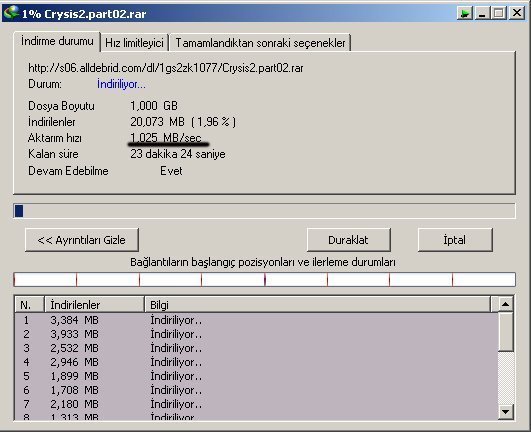Click the Bağlantıların başlangıç pozisyonları caption
The height and width of the screenshot is (432, 531).
(x=263, y=262)
